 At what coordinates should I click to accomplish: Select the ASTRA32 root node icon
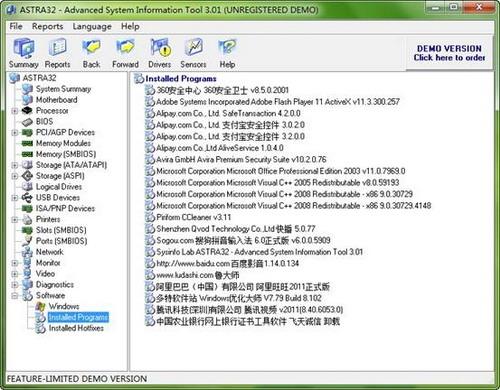coord(15,78)
